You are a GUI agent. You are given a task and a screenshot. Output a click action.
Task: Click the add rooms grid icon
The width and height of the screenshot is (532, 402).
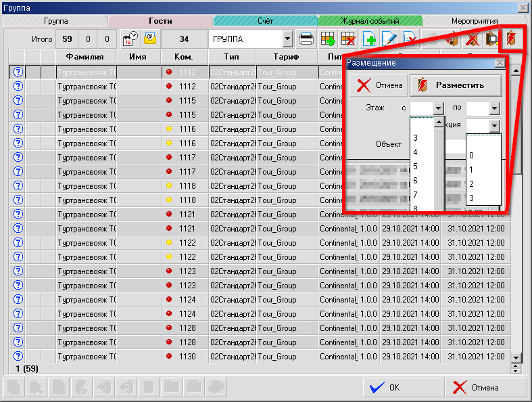(x=329, y=39)
